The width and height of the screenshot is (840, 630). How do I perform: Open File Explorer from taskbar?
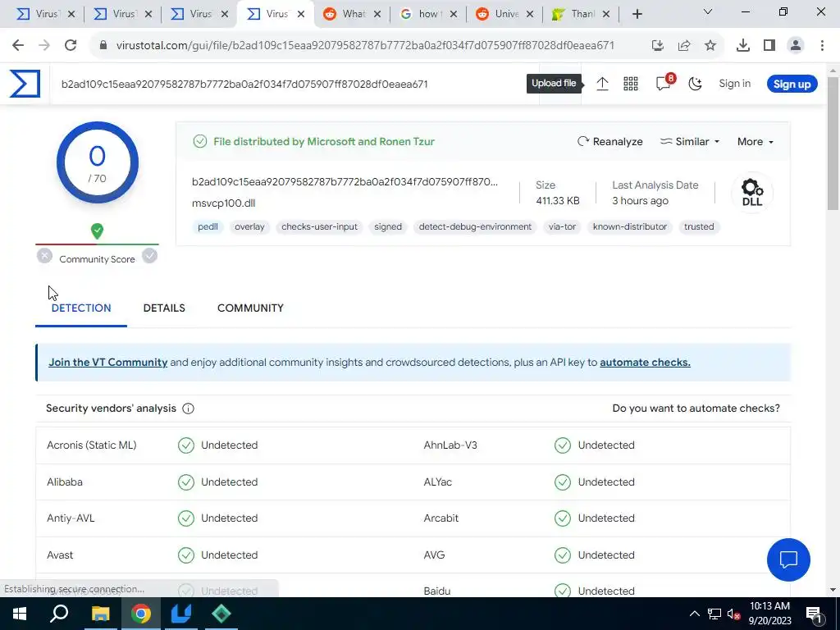pos(100,614)
